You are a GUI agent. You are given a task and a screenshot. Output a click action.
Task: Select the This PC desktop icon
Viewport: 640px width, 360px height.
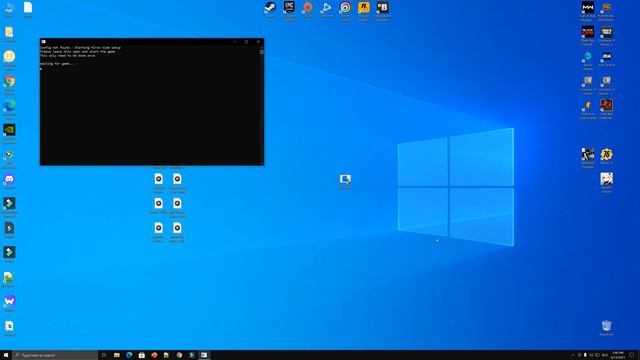(9, 7)
